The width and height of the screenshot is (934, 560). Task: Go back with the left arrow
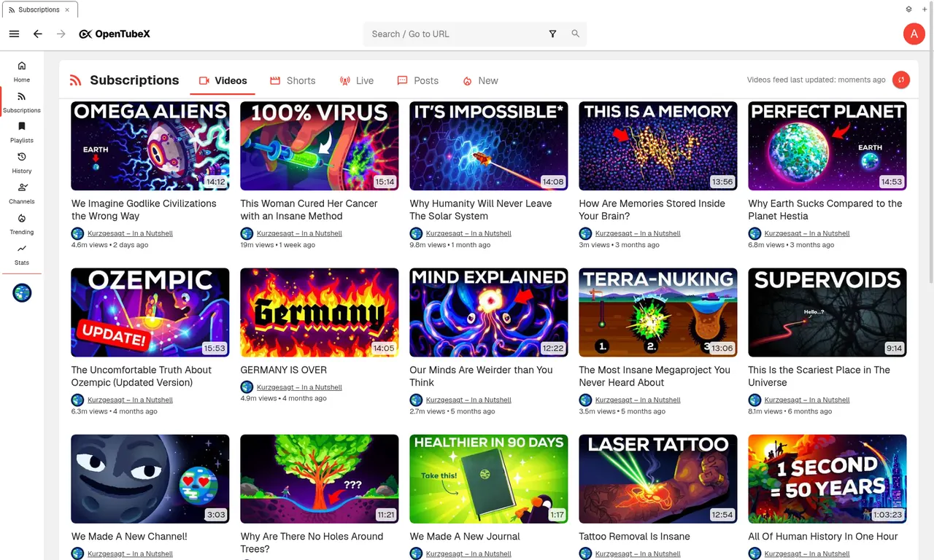click(38, 34)
